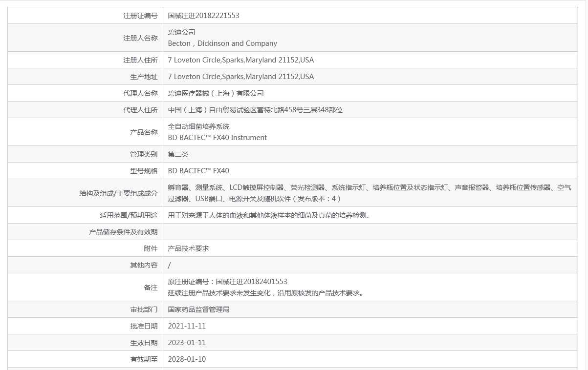Click the 型号规格 label

coord(144,171)
